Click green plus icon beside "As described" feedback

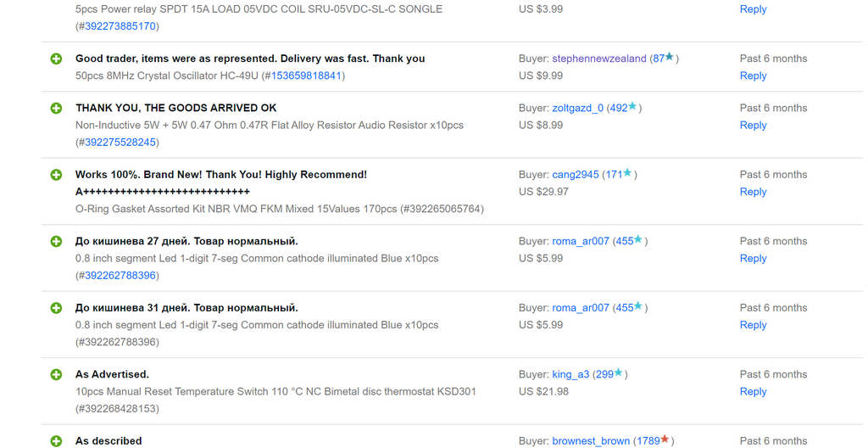(x=56, y=441)
